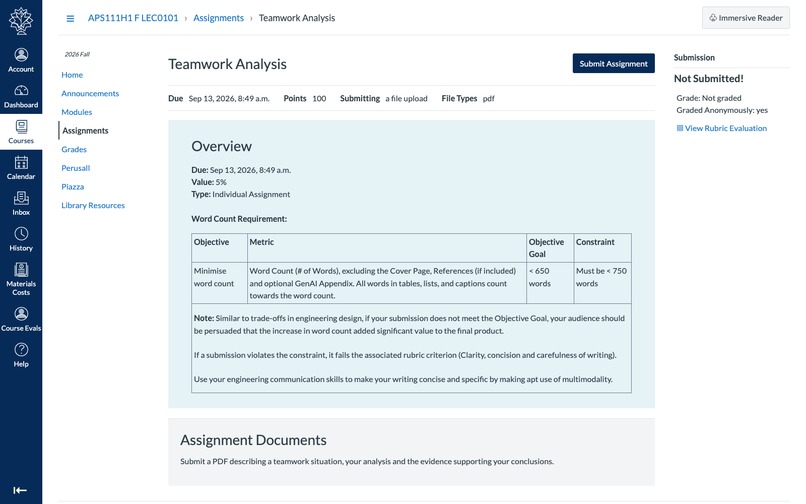Click the "< 650 words" table cell

[549, 283]
